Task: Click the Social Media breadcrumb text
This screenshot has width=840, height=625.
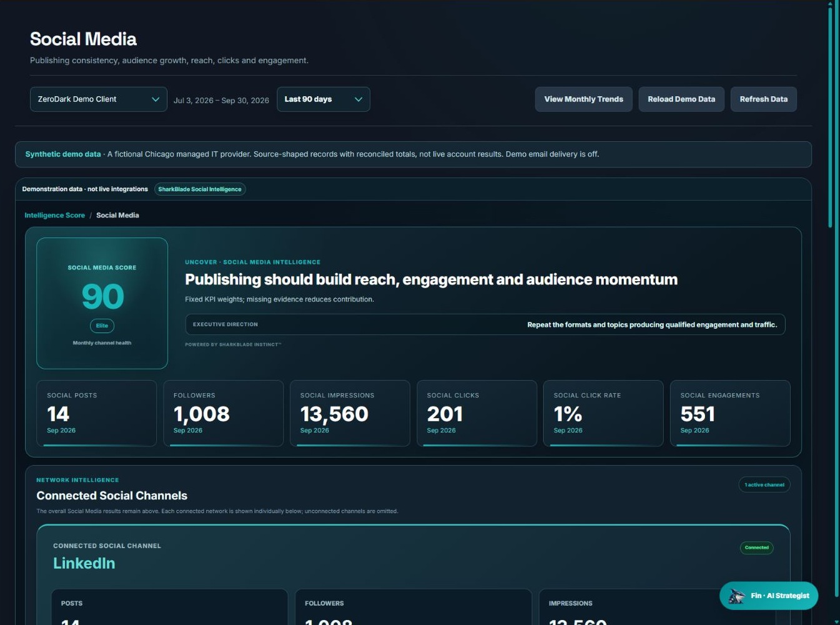Action: point(117,215)
